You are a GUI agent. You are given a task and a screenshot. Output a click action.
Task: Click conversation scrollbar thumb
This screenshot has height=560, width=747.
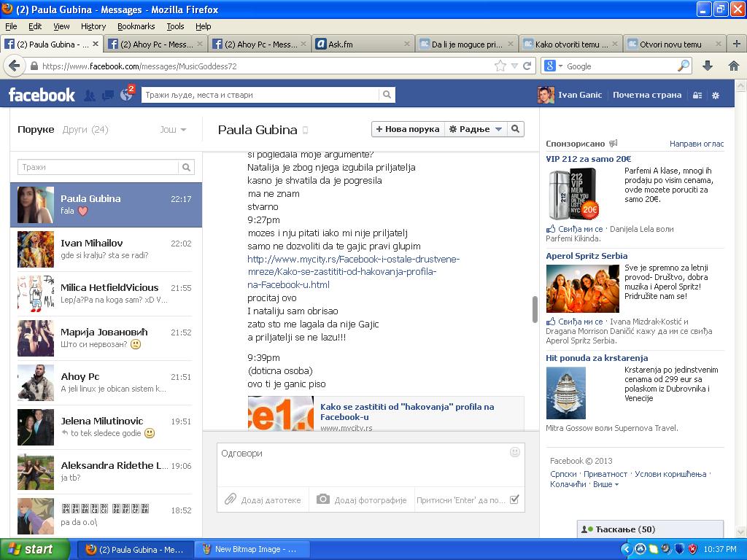click(x=535, y=308)
